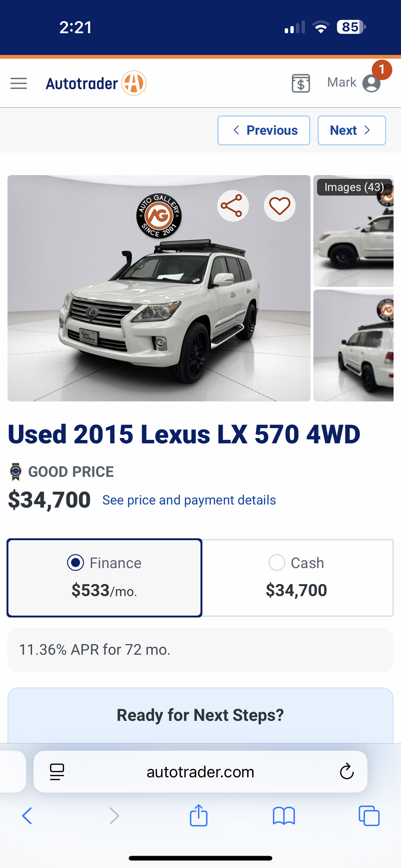Show open Safari tabs

(x=369, y=816)
